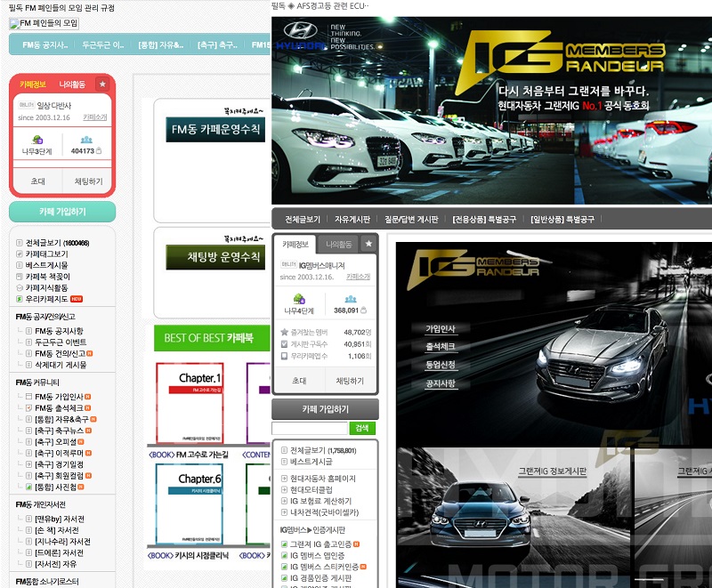Open the 카페소개 link in the Grandeur cafe

359,277
